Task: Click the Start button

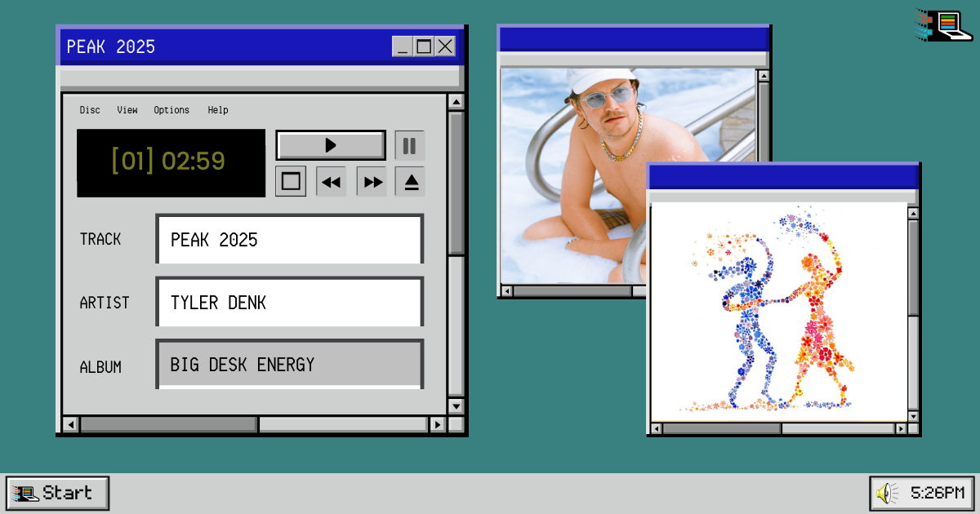Action: click(x=57, y=493)
